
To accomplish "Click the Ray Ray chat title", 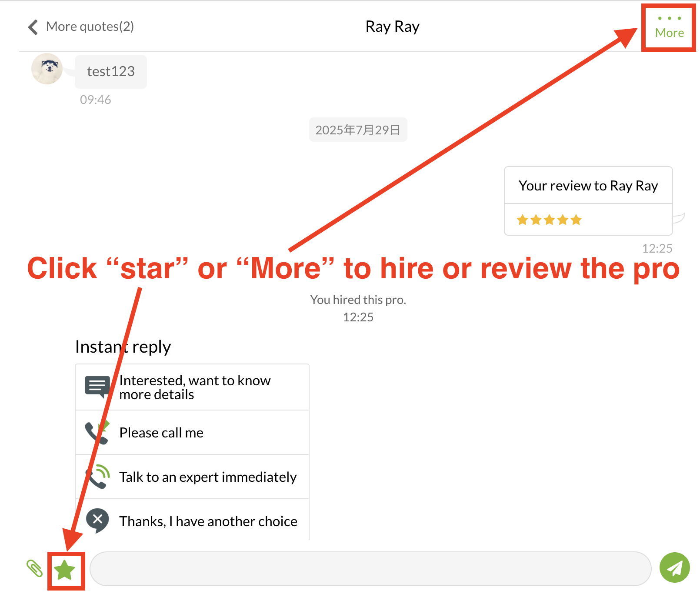I will [x=392, y=27].
